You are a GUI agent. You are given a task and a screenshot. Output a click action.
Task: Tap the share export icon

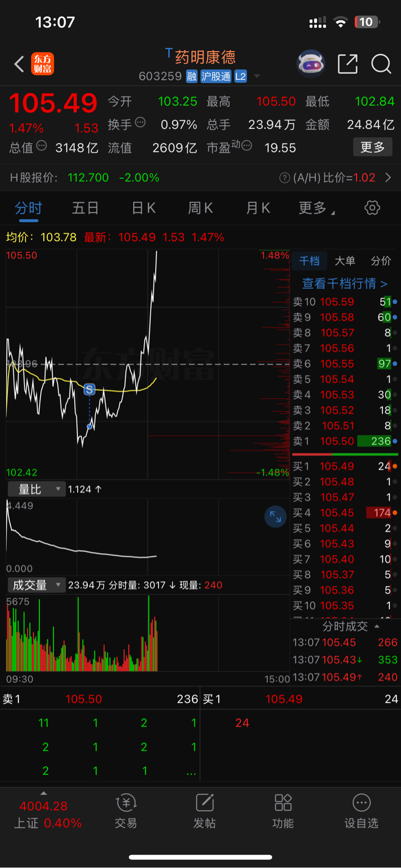[348, 64]
